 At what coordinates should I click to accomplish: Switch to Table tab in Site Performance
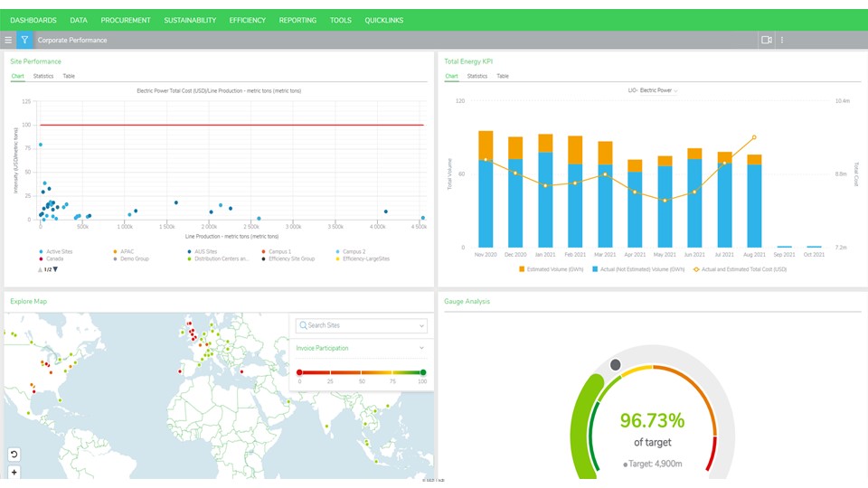[69, 76]
